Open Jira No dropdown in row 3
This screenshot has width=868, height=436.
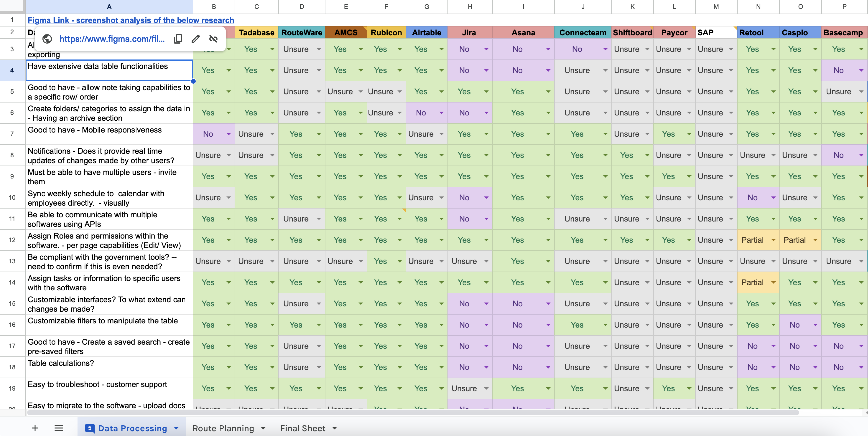tap(486, 49)
